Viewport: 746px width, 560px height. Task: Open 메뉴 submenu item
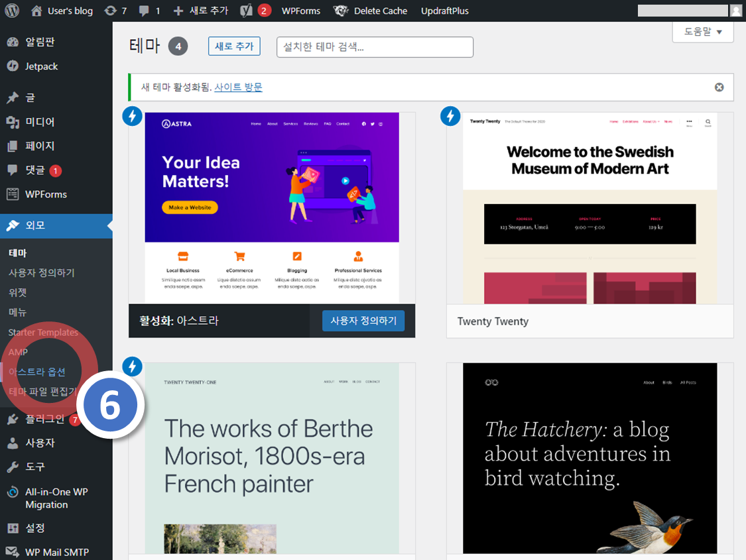(x=17, y=312)
